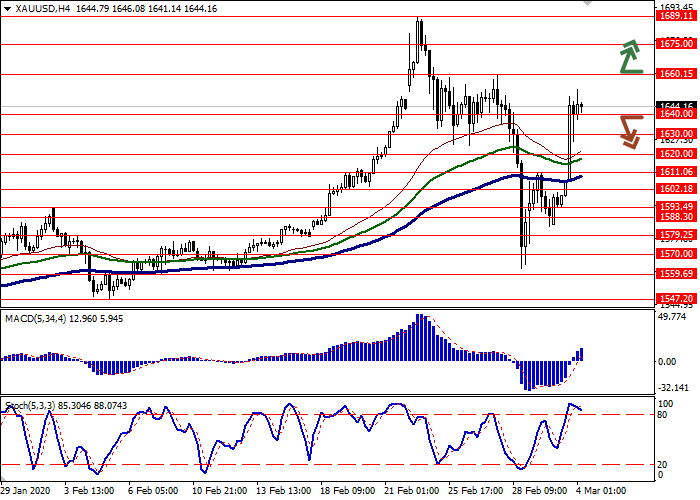Select the 1547.20 support level label

(x=674, y=298)
